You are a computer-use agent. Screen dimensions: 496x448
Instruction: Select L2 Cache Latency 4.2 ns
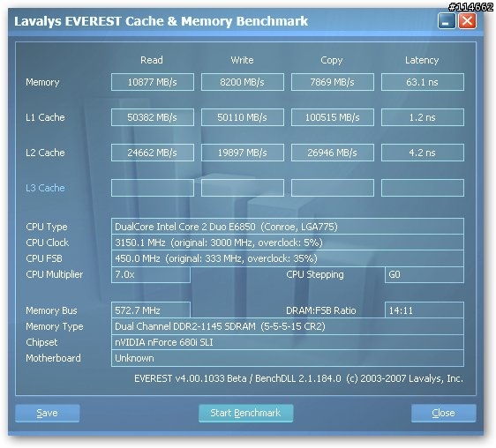click(423, 153)
